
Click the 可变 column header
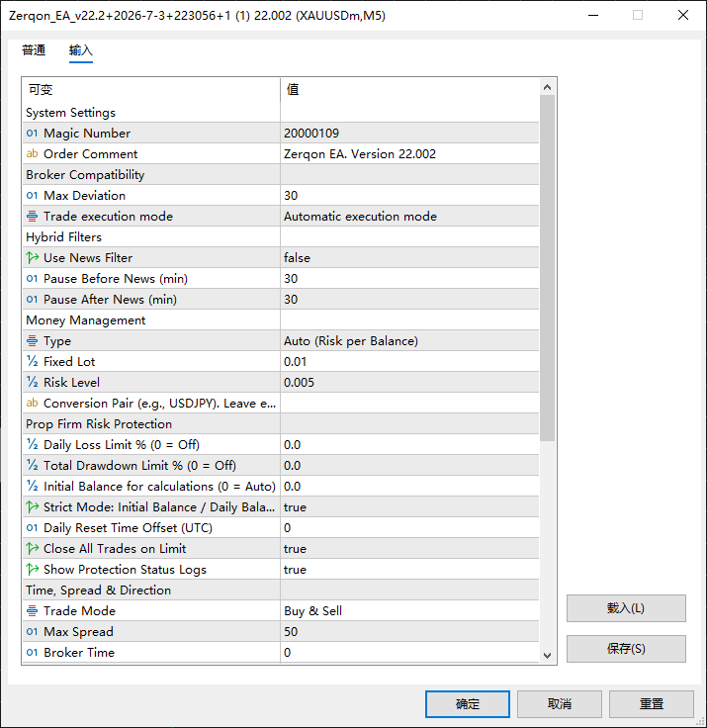151,90
